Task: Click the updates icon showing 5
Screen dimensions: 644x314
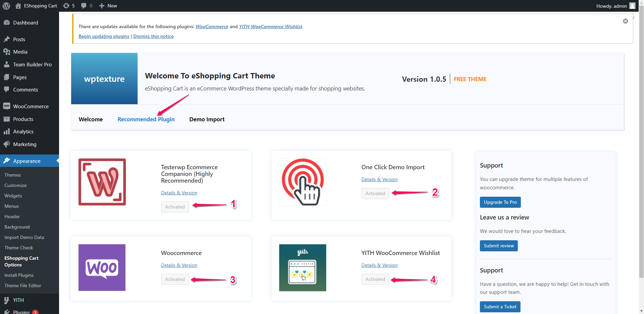Action: [66, 6]
